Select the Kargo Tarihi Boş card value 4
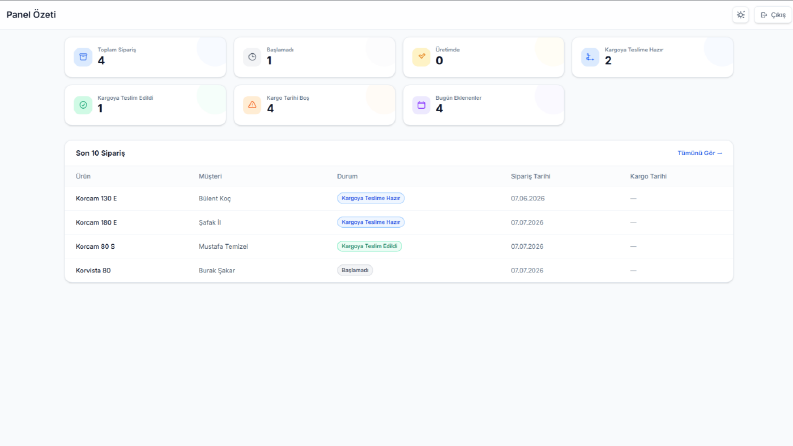 point(270,109)
